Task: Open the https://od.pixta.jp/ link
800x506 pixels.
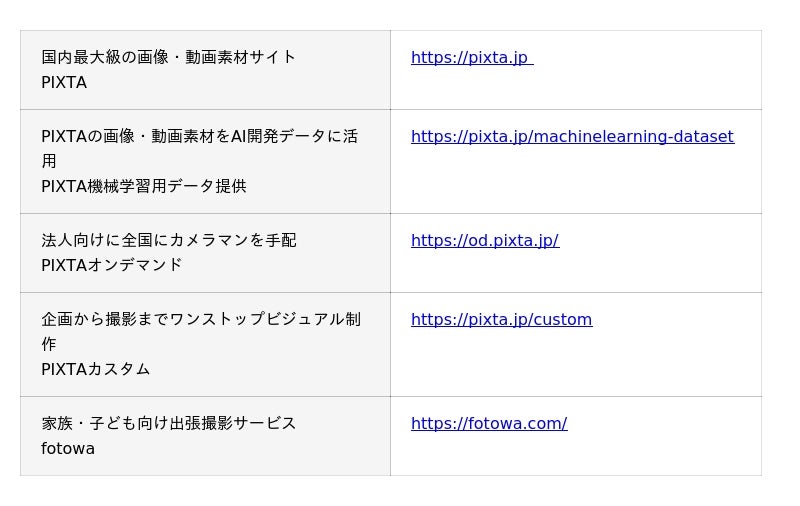Action: point(484,240)
